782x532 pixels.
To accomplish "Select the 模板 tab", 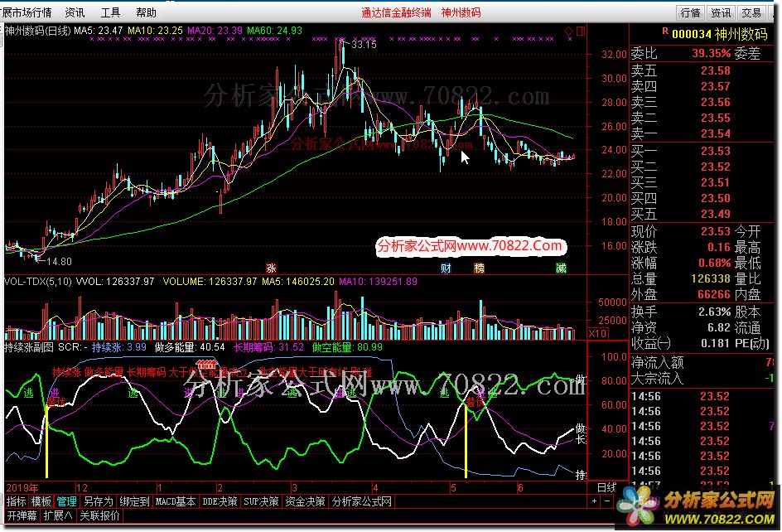I will click(x=41, y=501).
